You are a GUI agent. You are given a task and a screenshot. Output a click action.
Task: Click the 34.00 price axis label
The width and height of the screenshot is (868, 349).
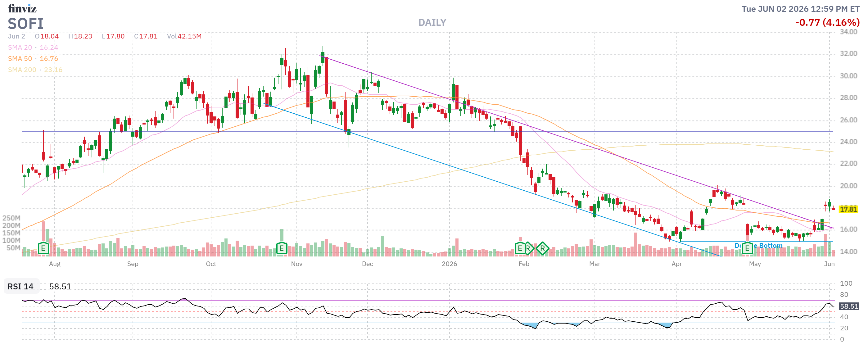click(x=848, y=32)
